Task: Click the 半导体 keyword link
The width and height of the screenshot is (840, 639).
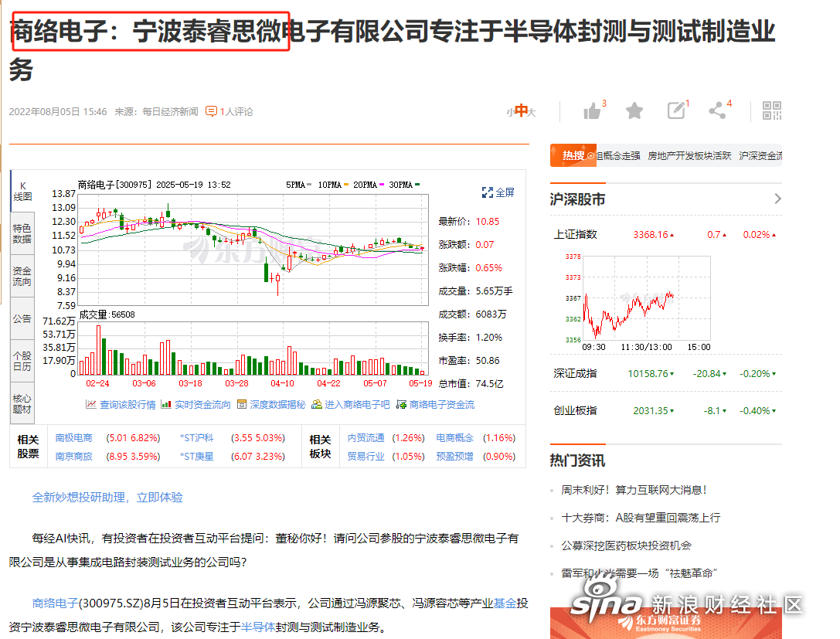Action: coord(257,627)
